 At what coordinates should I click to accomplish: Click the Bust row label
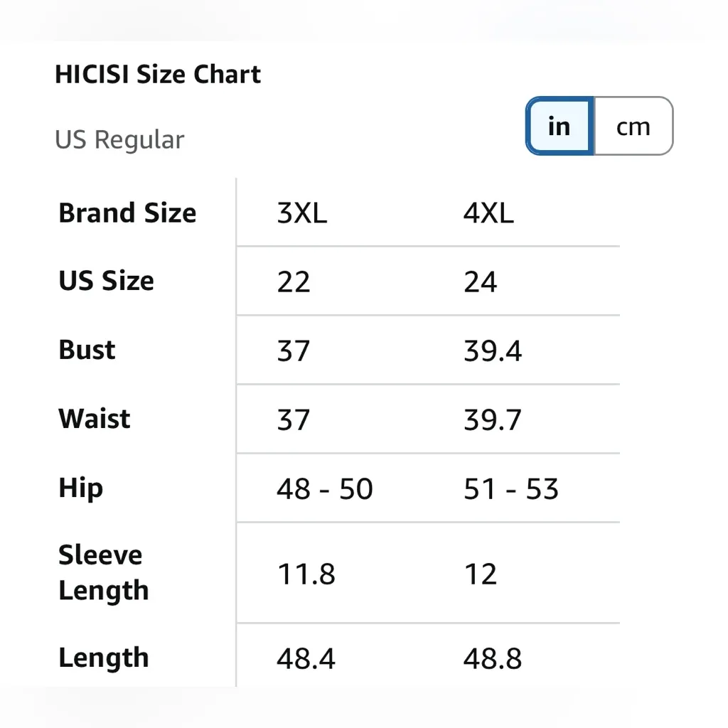pyautogui.click(x=87, y=350)
